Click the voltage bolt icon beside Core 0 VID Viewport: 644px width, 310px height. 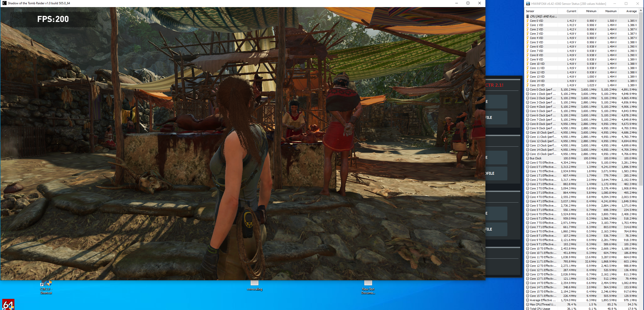click(x=528, y=21)
